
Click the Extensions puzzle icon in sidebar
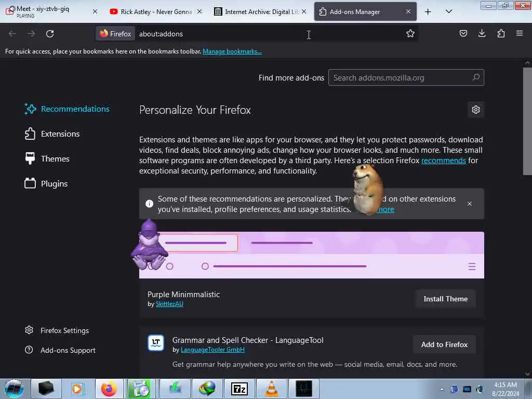coord(30,134)
